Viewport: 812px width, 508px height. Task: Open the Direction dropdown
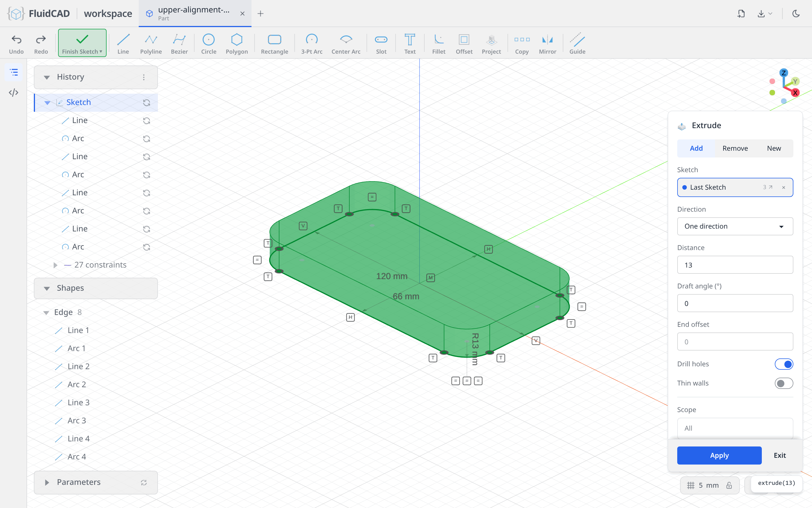735,226
